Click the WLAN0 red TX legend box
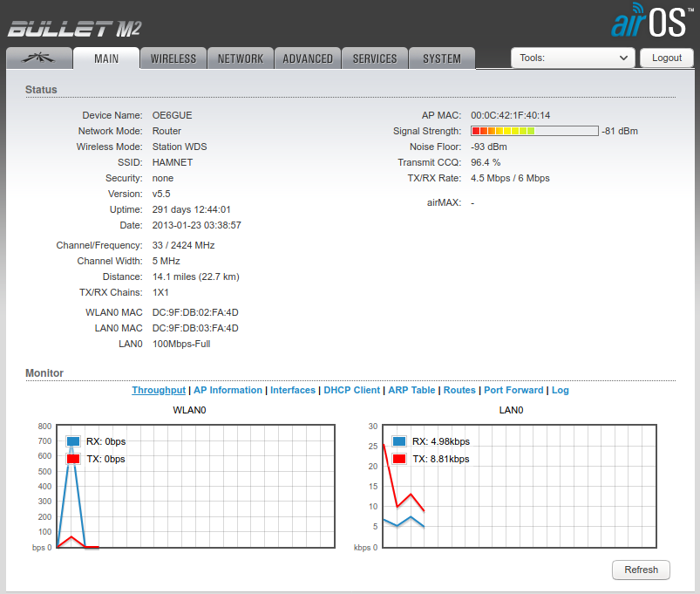The width and height of the screenshot is (700, 594). pyautogui.click(x=73, y=459)
